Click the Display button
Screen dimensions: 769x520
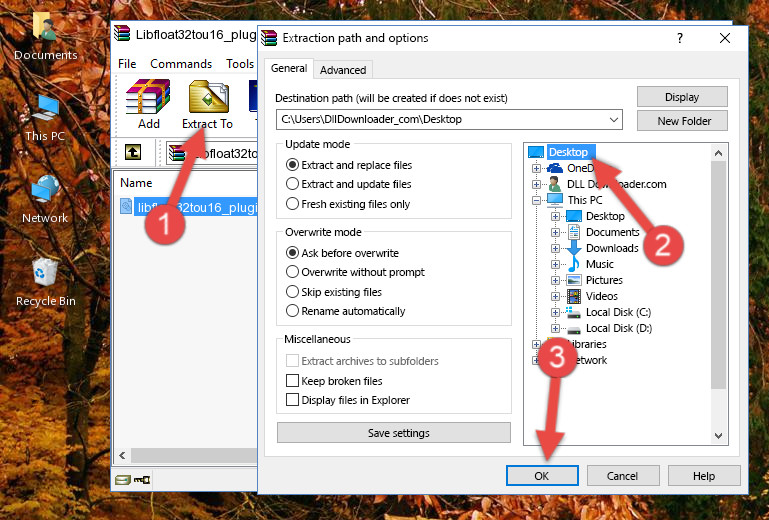(682, 97)
